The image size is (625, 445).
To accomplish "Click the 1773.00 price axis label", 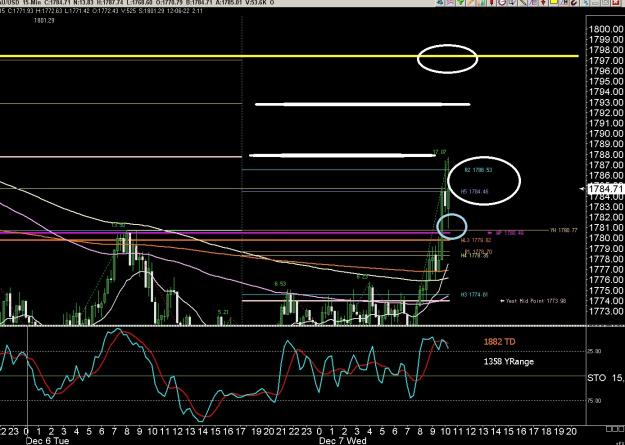I will click(606, 311).
